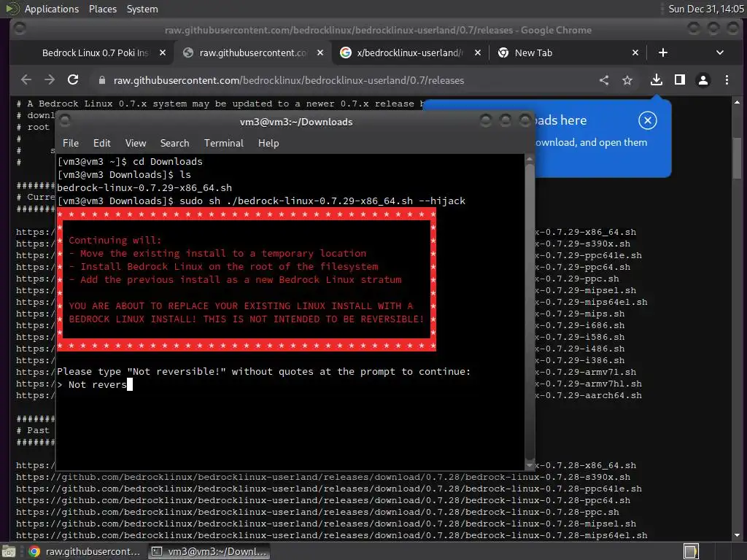
Task: Activate vm3@vm3:~/Downl... taskbar button
Action: coord(209,551)
